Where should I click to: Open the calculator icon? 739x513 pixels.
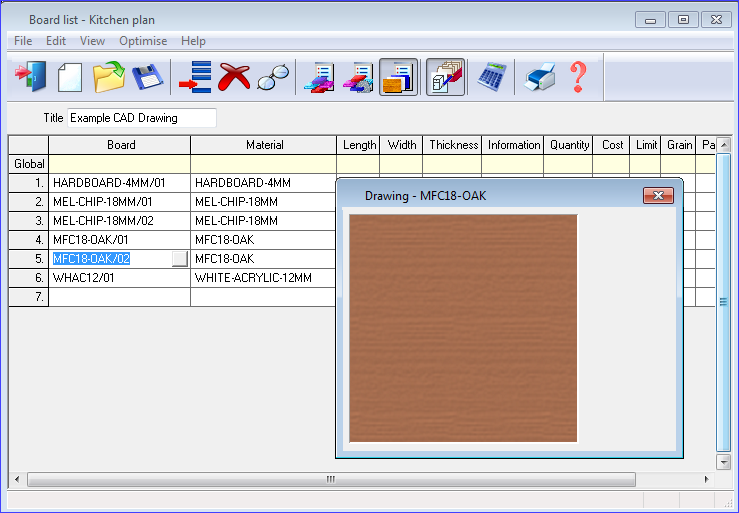coord(491,77)
